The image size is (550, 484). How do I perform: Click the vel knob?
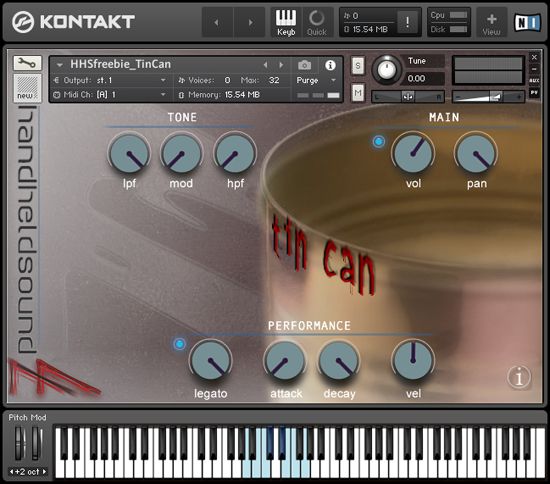point(413,361)
